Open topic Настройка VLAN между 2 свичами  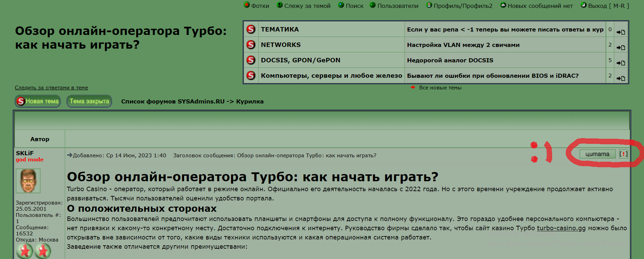point(463,45)
